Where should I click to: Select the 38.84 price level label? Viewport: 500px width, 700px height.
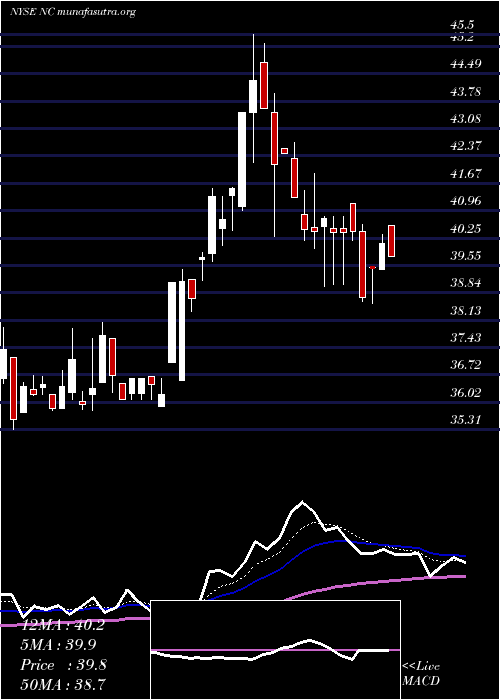pyautogui.click(x=466, y=283)
